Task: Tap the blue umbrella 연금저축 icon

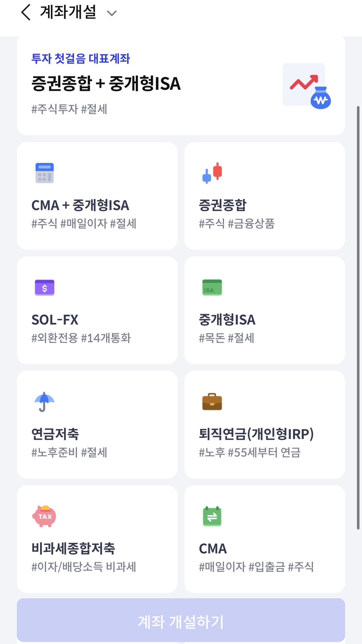Action: click(x=44, y=402)
